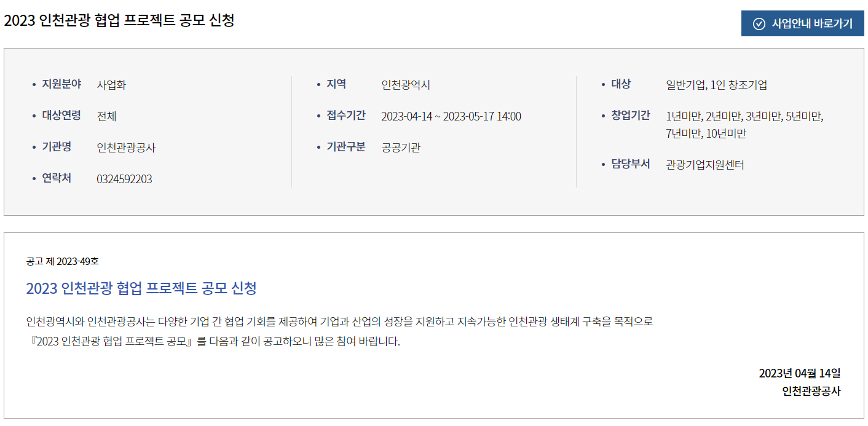This screenshot has width=868, height=426.
Task: Click the 지역 value 인천광역시
Action: pos(406,85)
